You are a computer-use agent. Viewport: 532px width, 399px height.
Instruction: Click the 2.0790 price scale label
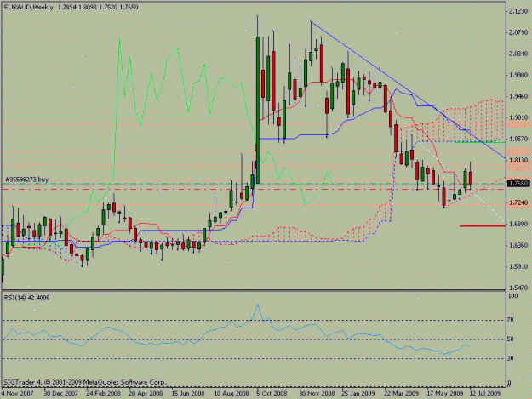click(518, 32)
